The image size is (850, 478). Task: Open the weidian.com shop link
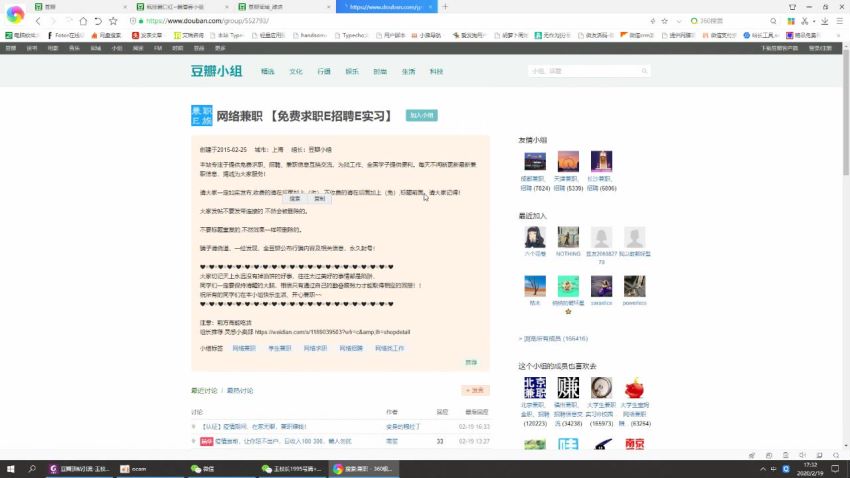332,332
